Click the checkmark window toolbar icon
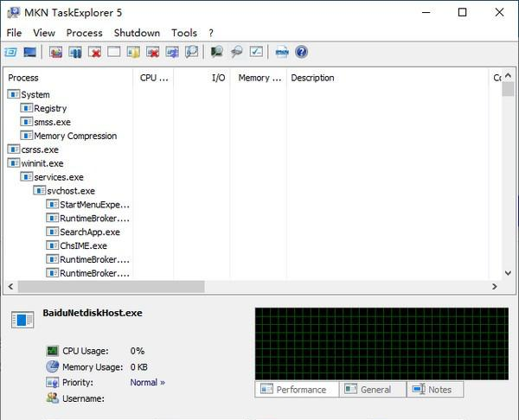Screen dimensions: 519x420 point(256,52)
